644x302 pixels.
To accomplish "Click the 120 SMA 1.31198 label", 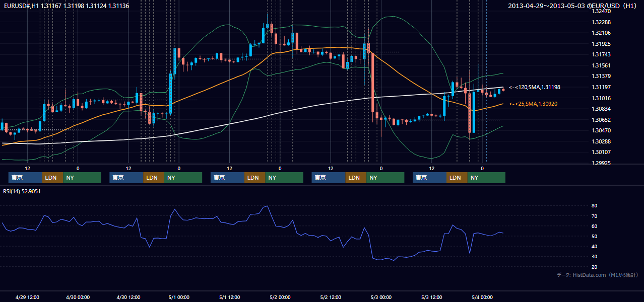I will (535, 88).
